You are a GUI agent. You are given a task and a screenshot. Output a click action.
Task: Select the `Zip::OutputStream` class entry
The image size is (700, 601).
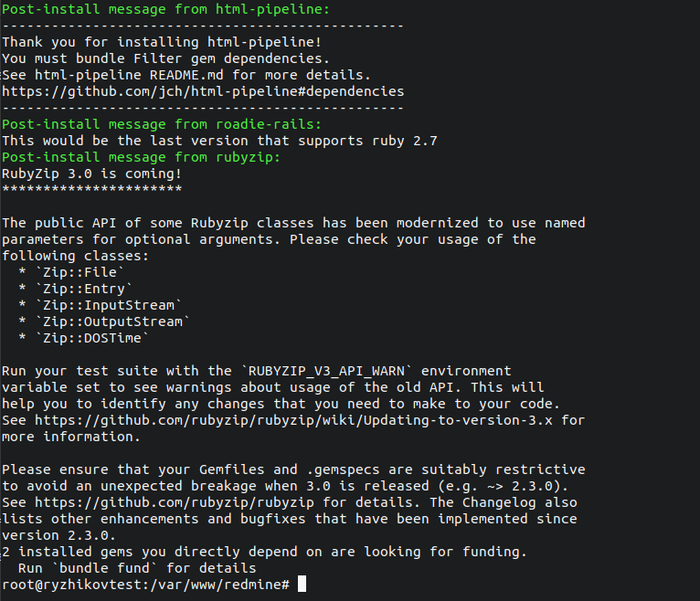[x=112, y=322]
